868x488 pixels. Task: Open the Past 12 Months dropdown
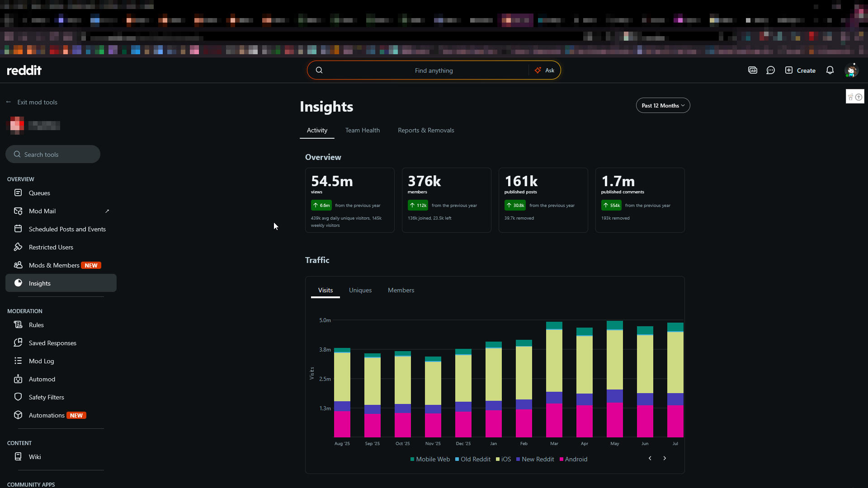[663, 106]
